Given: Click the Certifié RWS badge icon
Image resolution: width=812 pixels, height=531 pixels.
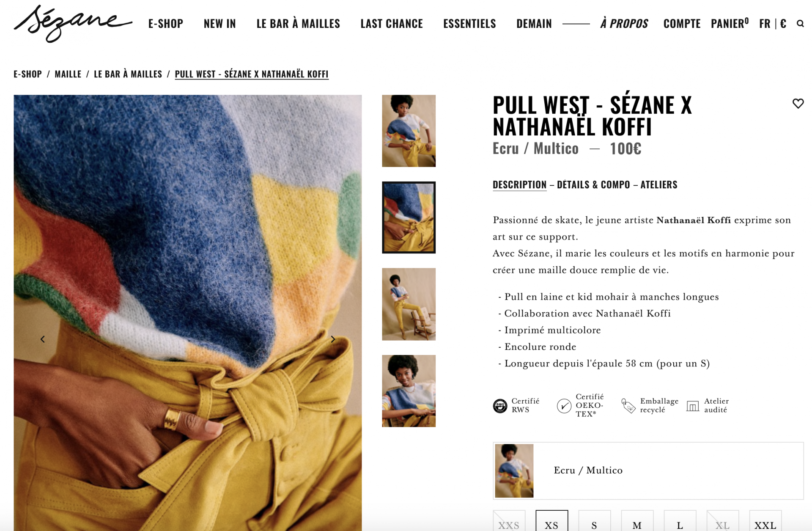Looking at the screenshot, I should (x=500, y=406).
